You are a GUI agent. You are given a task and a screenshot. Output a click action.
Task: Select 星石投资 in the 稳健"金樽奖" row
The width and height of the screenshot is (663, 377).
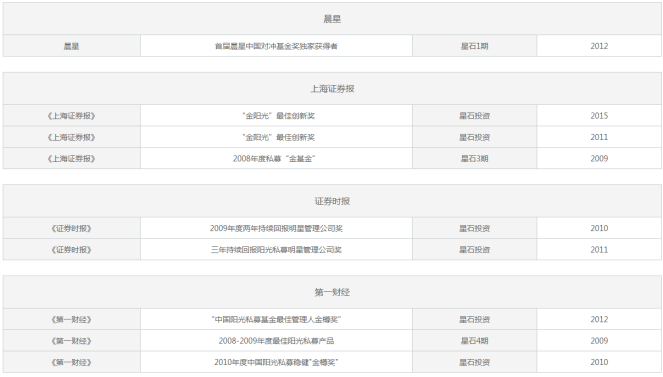coord(474,362)
